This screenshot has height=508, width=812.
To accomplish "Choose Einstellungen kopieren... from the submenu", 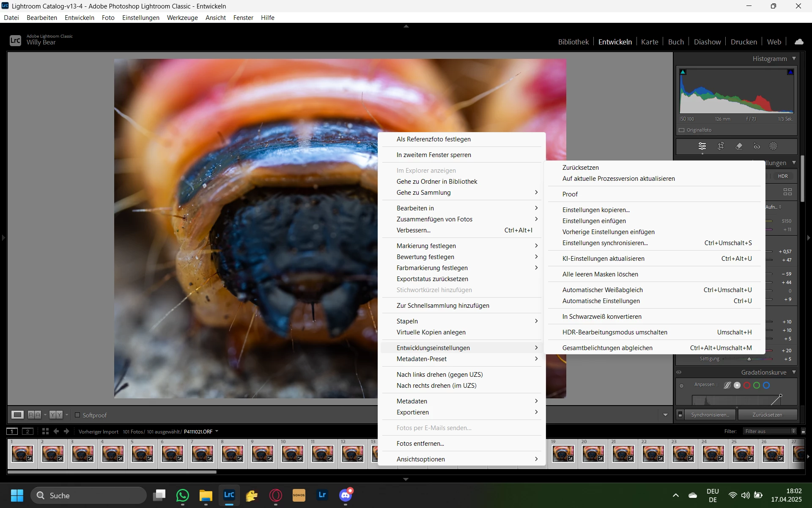I will point(595,210).
